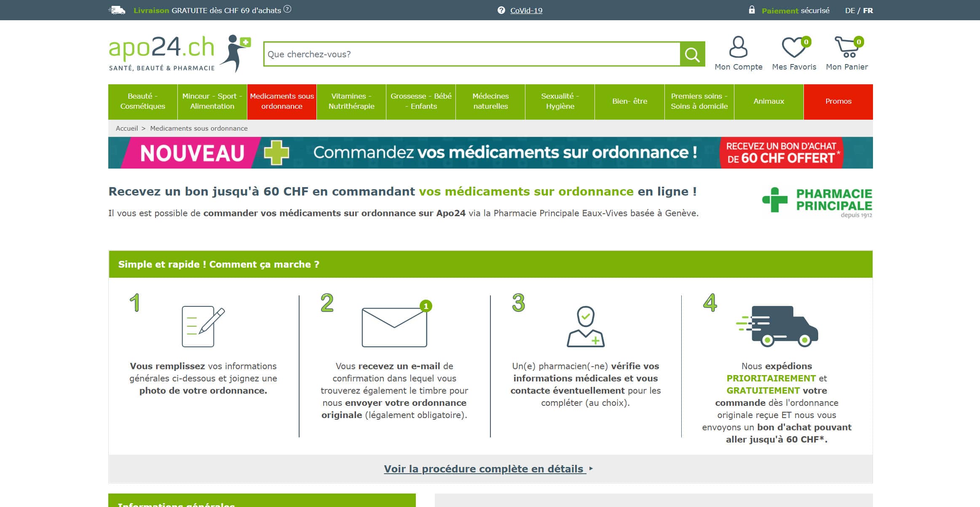980x507 pixels.
Task: Click the step 2 envelope icon
Action: [396, 324]
